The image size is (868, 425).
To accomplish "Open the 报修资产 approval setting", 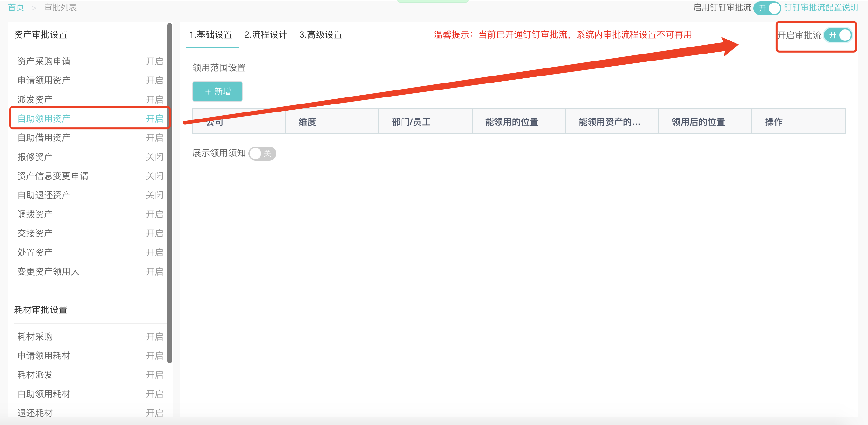I will (x=35, y=157).
